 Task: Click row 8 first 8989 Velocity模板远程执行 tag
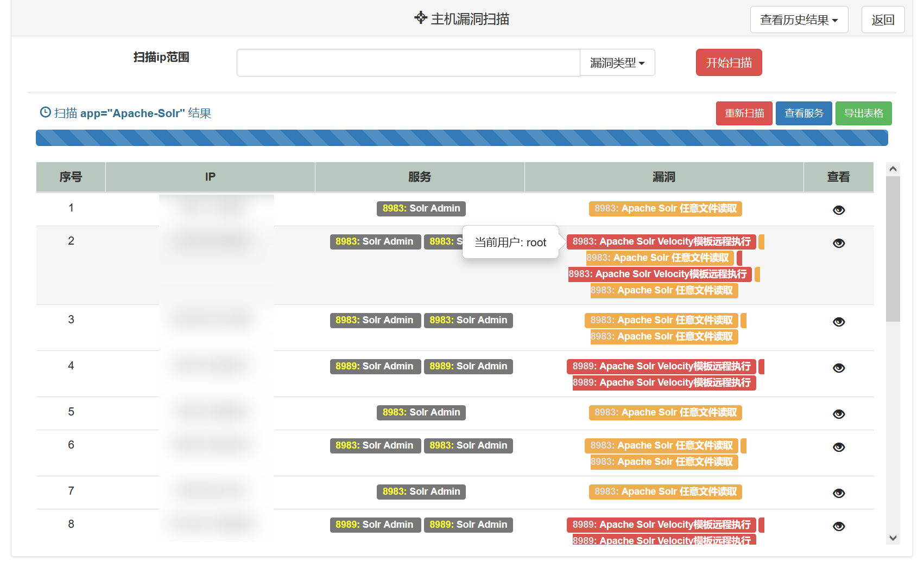tap(662, 525)
